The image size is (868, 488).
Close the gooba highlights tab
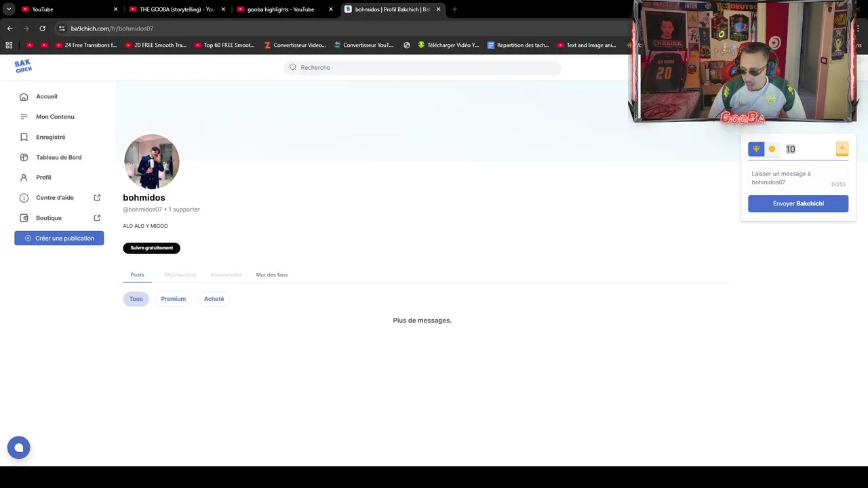coord(331,9)
